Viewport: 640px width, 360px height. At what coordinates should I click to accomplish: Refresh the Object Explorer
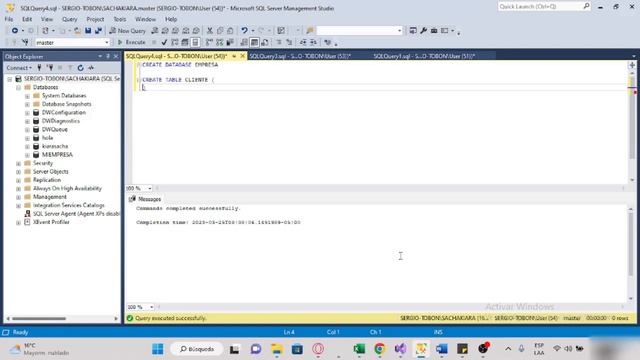click(80, 68)
